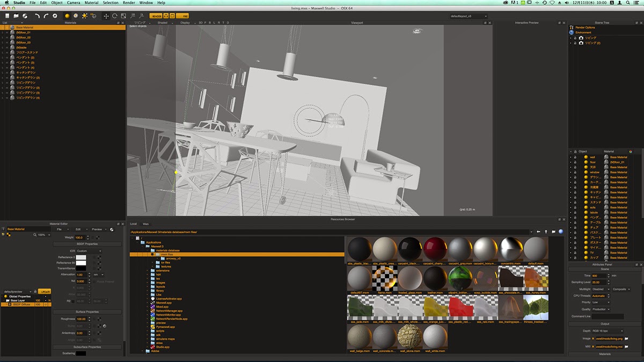The image size is (644, 362).
Task: Click the lock icon beside defaultpreview
Action: [x=36, y=292]
